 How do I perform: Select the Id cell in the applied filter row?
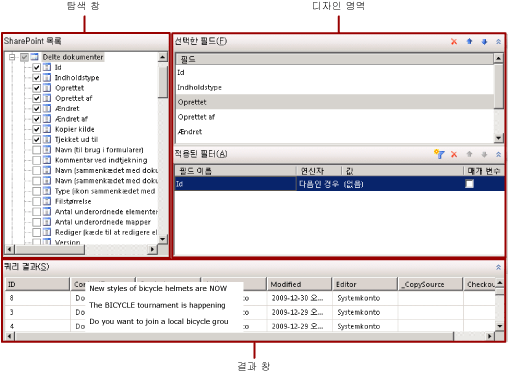(236, 184)
